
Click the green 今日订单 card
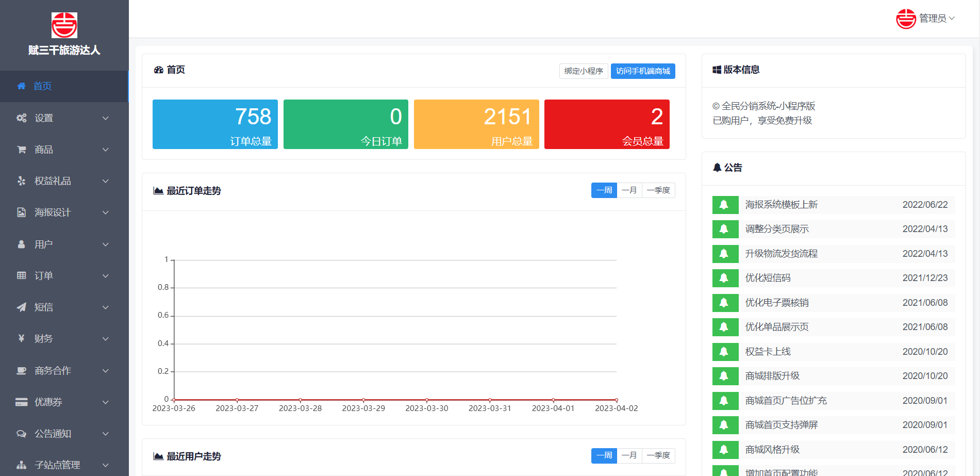point(346,124)
